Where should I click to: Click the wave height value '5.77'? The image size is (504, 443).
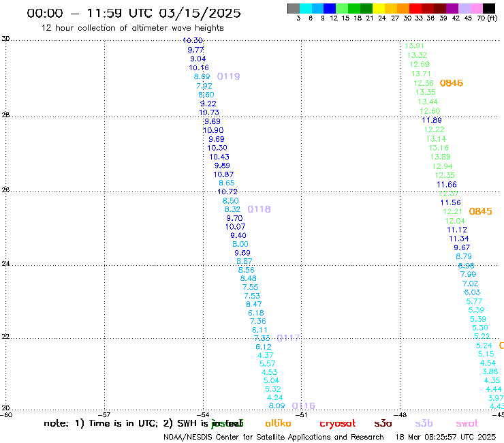pos(474,301)
